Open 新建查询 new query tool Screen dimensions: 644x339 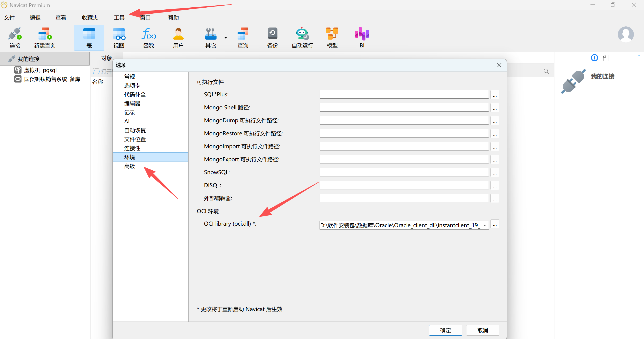tap(45, 38)
